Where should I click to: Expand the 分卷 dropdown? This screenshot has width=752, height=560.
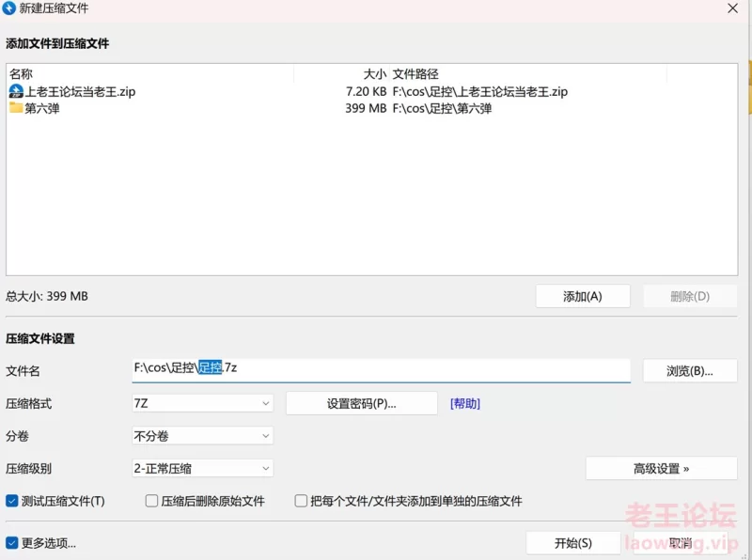202,435
